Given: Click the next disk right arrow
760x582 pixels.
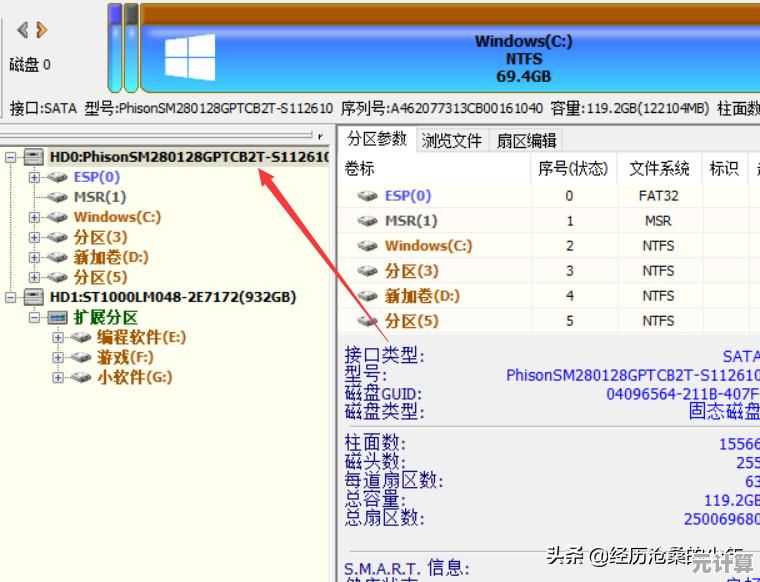Looking at the screenshot, I should coord(42,30).
